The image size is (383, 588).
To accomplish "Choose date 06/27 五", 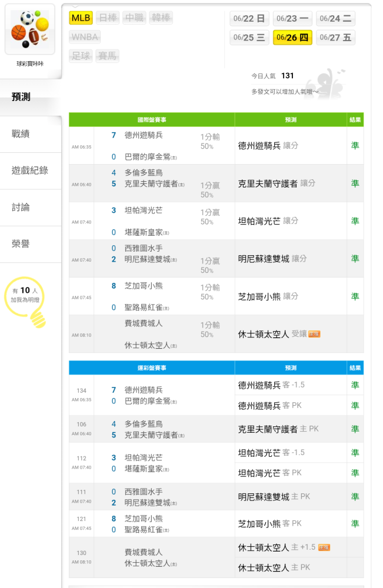I will tap(335, 38).
